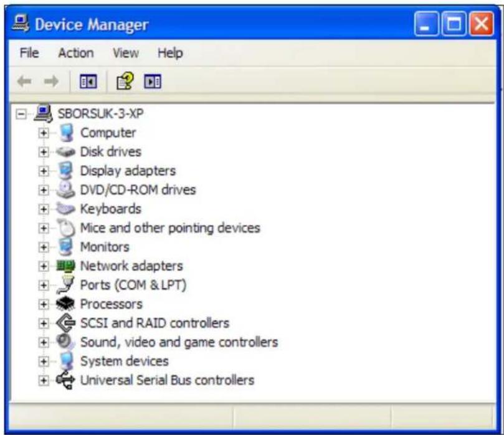Click the System devices icon

click(x=67, y=361)
